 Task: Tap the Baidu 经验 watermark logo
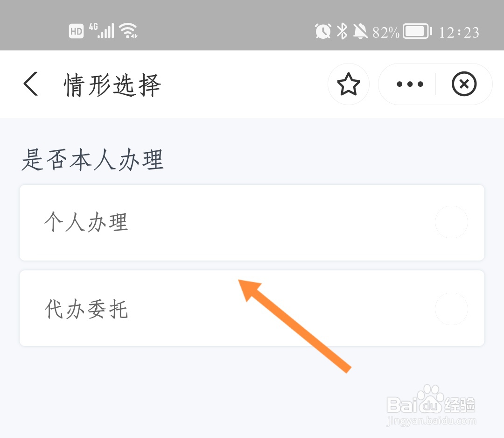(x=431, y=405)
